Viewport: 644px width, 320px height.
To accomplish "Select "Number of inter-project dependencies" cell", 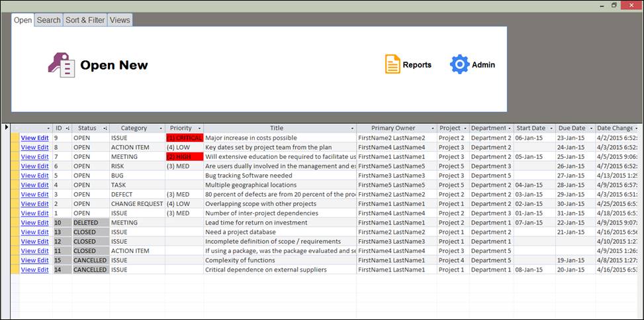I will click(280, 213).
